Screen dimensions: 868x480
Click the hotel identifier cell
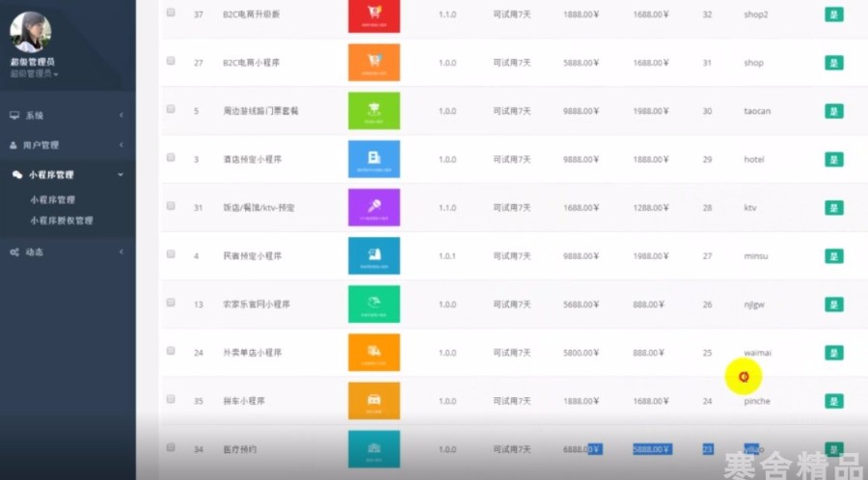pos(753,159)
